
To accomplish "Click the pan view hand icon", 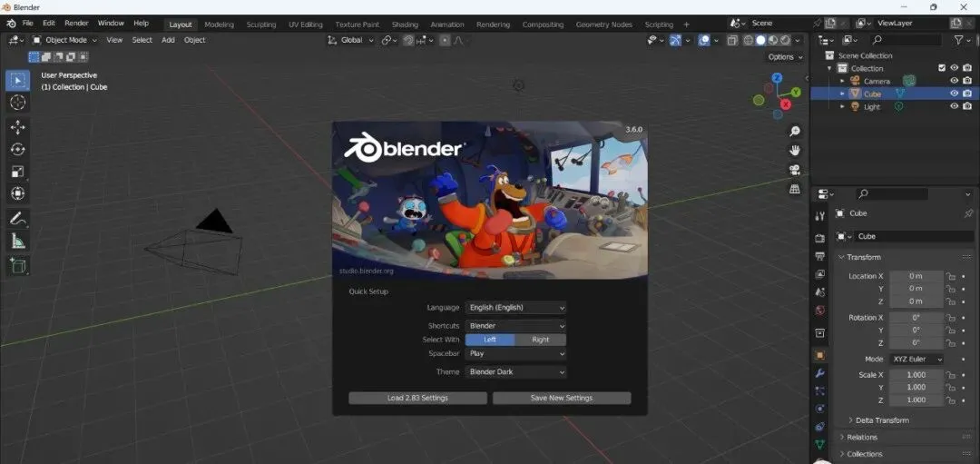I will click(795, 150).
